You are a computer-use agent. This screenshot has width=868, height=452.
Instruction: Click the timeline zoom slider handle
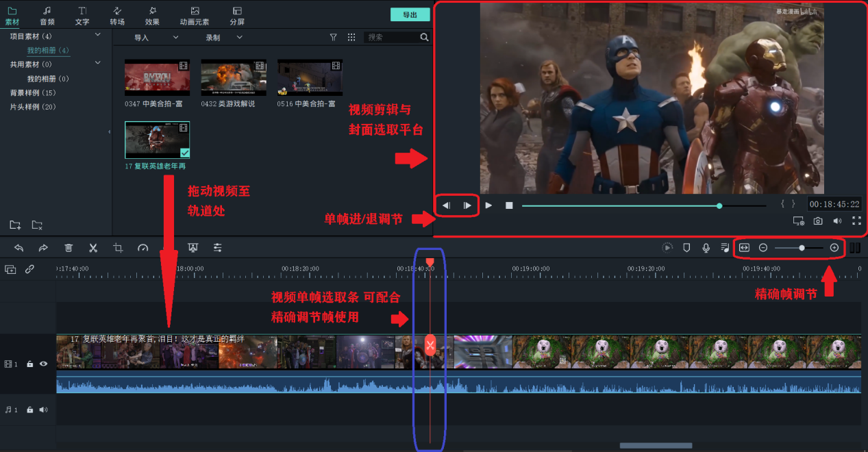[x=802, y=247]
